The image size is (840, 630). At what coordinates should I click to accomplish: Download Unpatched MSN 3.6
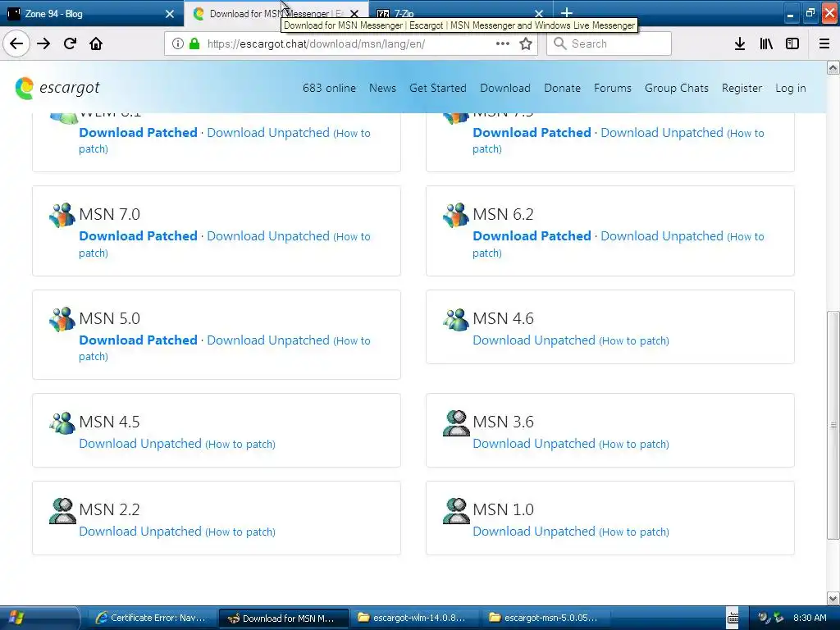533,444
